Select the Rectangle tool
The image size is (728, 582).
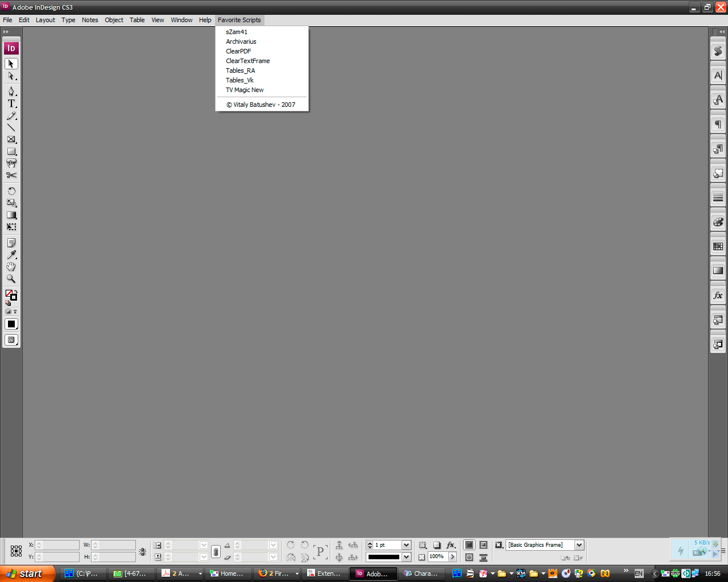click(11, 151)
